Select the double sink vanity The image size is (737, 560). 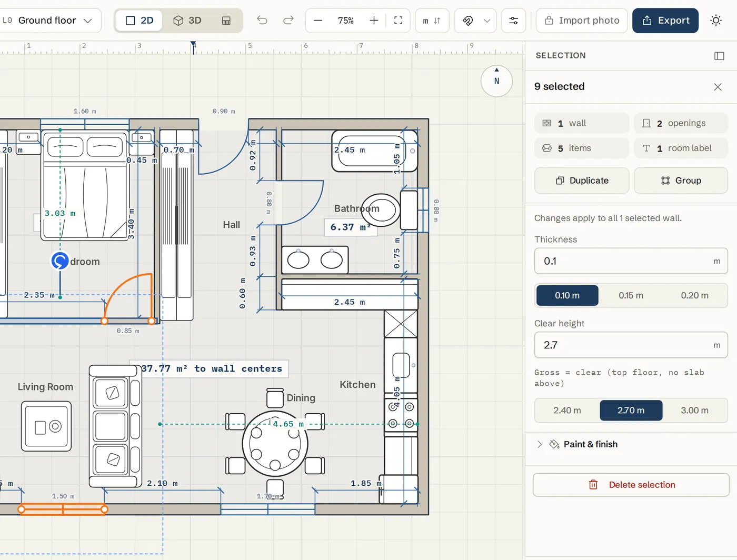(x=315, y=260)
